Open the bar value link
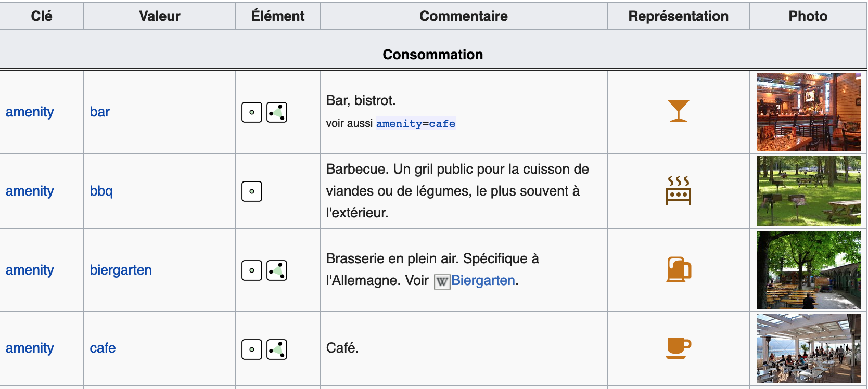The image size is (868, 389). [100, 112]
